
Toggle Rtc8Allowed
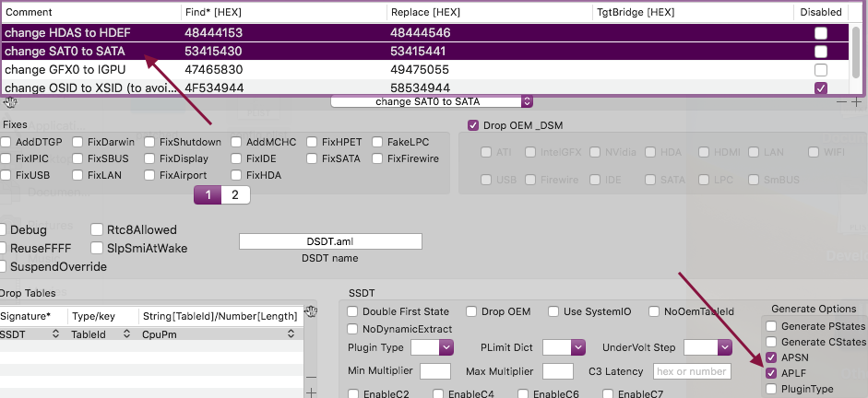point(98,230)
